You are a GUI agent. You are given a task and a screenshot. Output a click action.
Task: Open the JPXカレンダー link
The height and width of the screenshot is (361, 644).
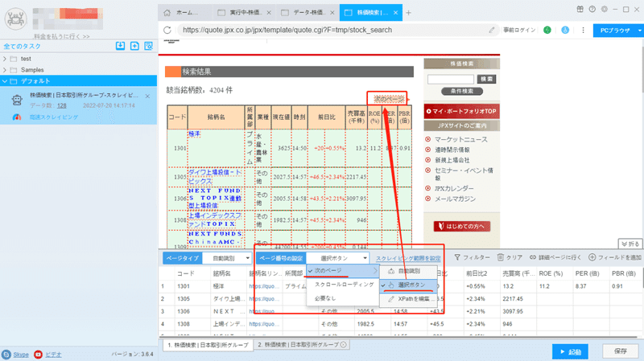pyautogui.click(x=454, y=189)
